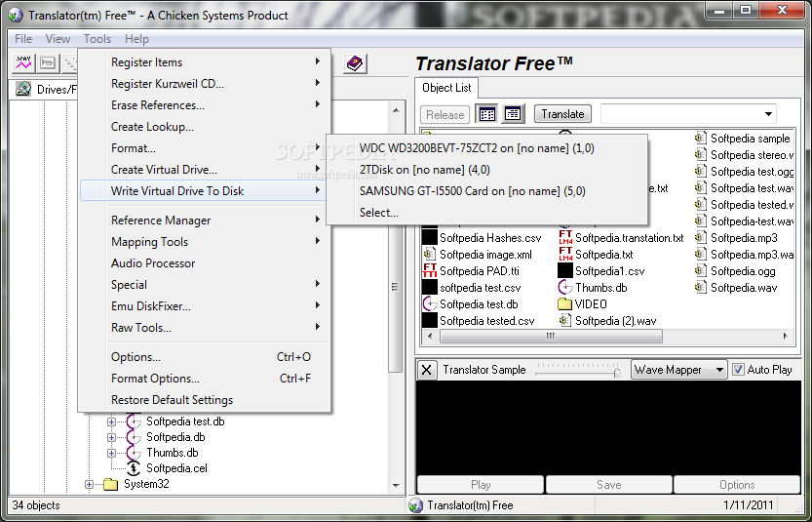Choose Select... in the drive submenu
The width and height of the screenshot is (812, 522).
tap(487, 213)
